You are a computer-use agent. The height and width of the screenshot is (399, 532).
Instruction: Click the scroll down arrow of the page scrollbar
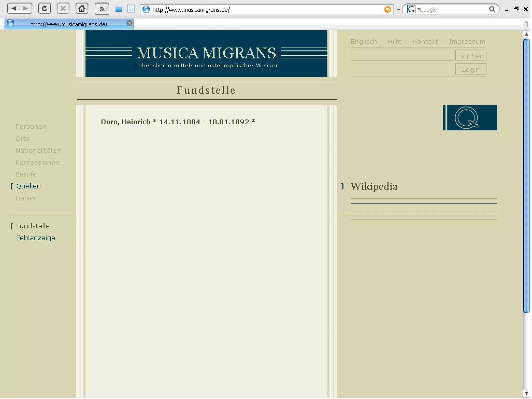click(x=526, y=393)
